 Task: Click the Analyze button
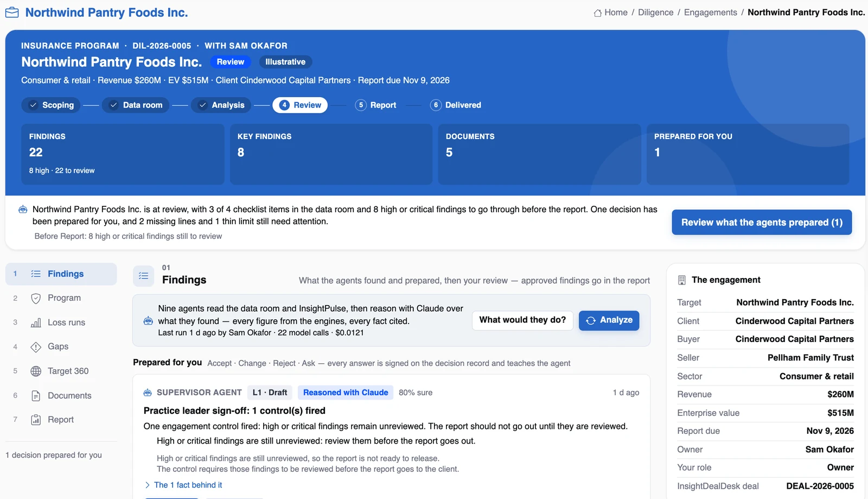(609, 320)
